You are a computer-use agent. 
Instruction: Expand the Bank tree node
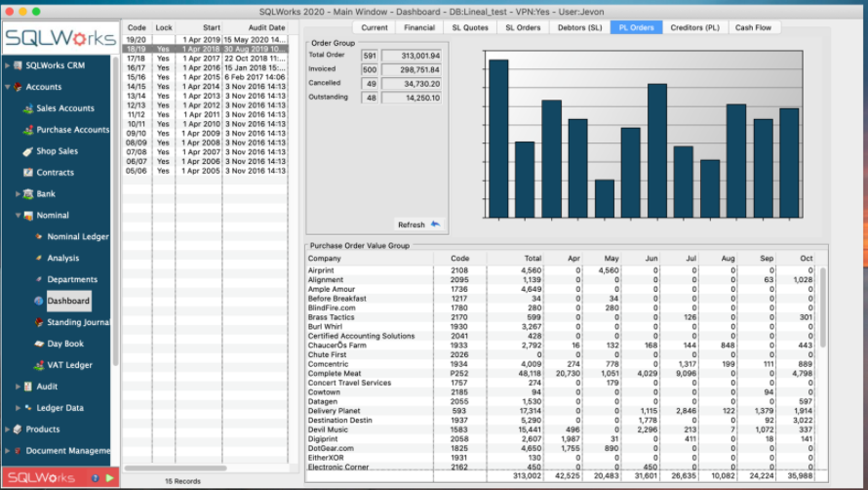[18, 194]
